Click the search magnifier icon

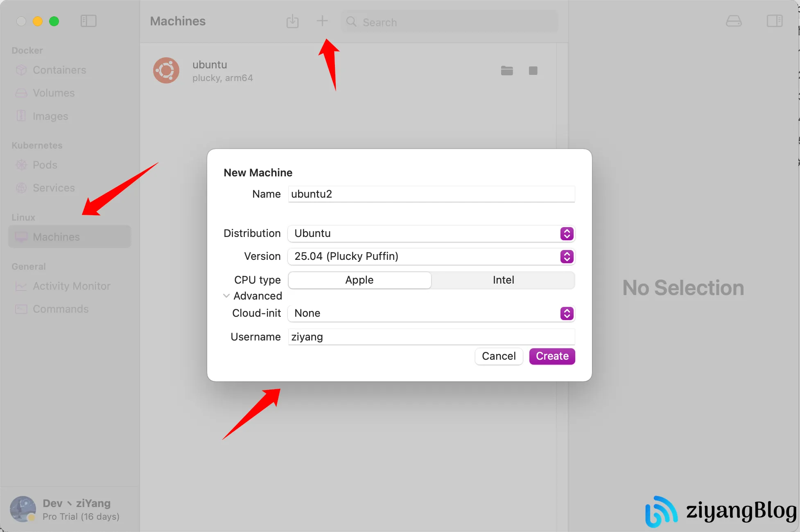[x=351, y=22]
